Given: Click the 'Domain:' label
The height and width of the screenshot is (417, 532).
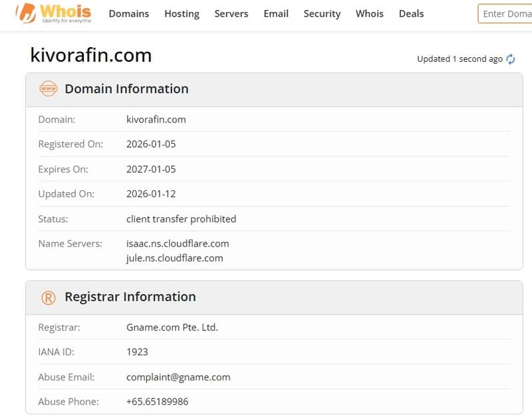Looking at the screenshot, I should 57,120.
